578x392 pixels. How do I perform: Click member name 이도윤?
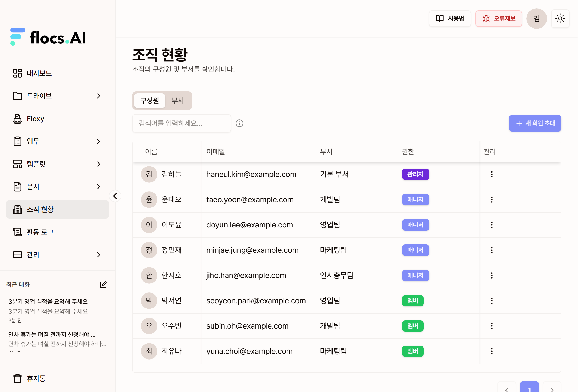pyautogui.click(x=172, y=225)
